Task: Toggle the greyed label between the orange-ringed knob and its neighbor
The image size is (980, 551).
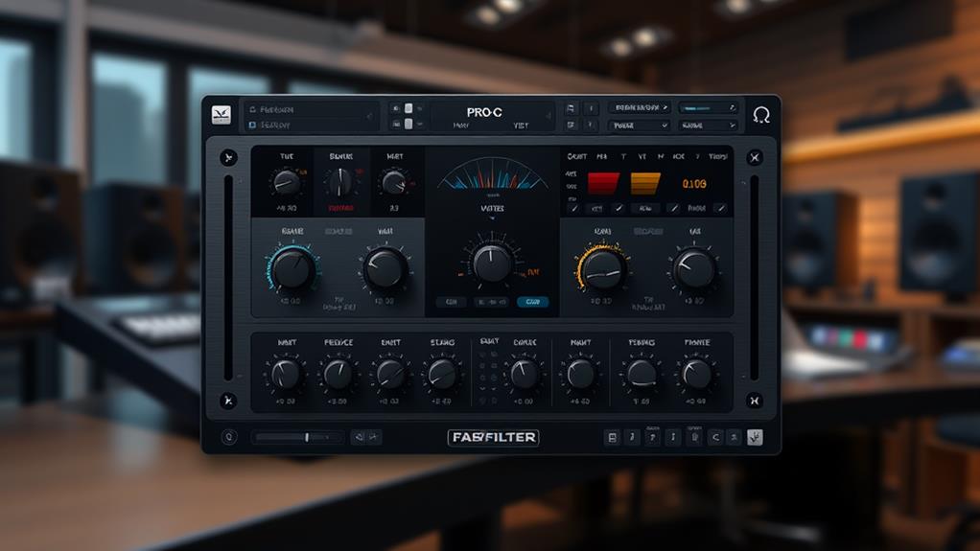Action: tap(648, 231)
